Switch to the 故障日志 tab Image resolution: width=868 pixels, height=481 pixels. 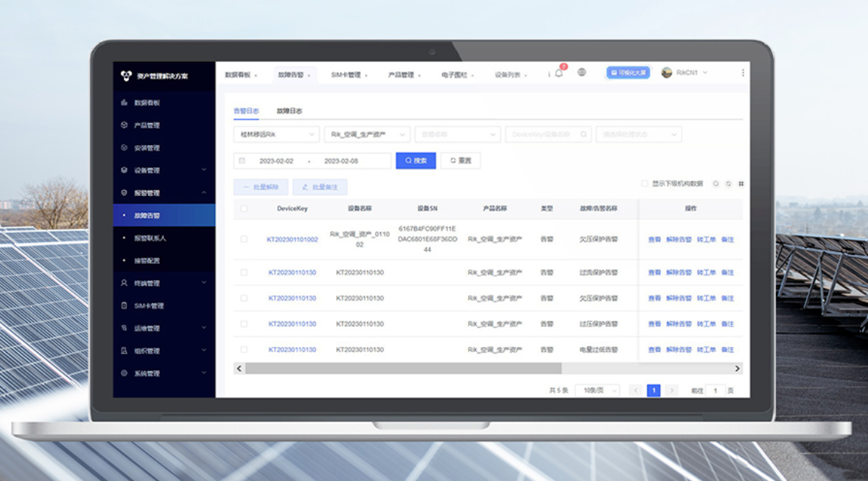pos(290,110)
